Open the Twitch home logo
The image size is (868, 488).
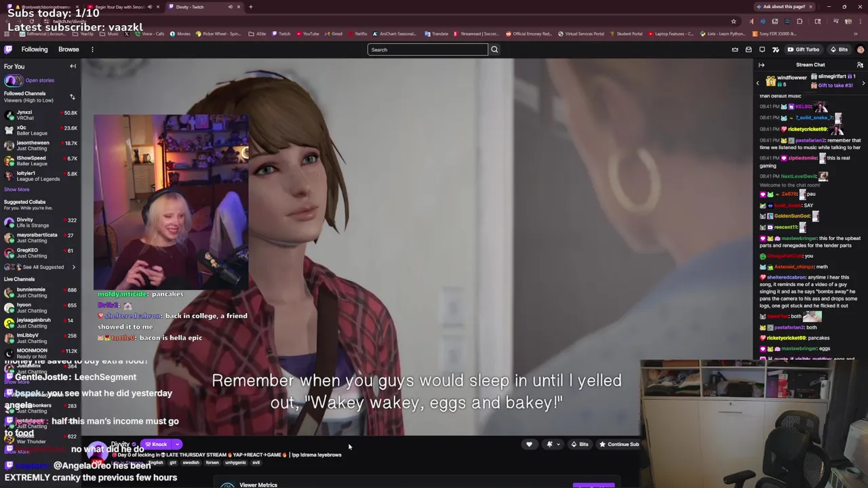click(x=8, y=49)
